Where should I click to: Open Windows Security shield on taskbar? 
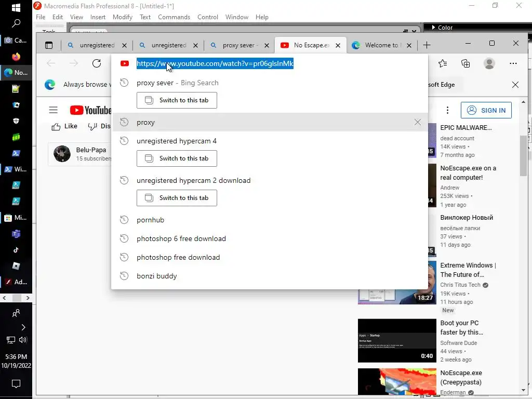pos(16,121)
